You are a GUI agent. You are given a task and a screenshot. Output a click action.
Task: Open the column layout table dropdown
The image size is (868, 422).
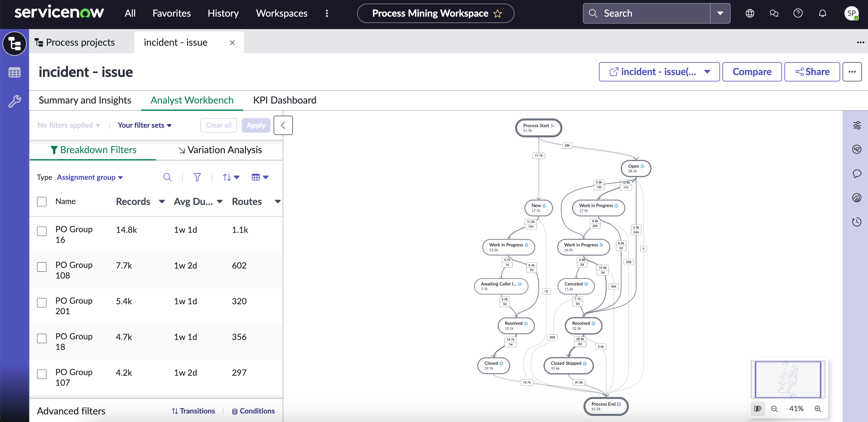pos(260,177)
